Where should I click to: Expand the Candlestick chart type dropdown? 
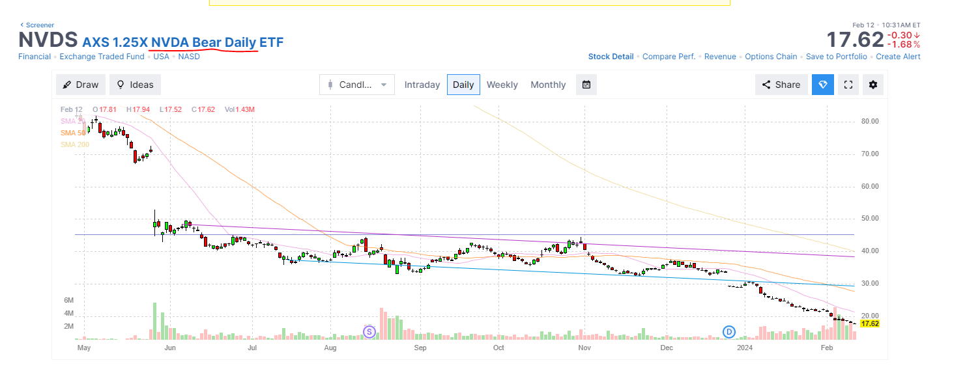point(357,85)
